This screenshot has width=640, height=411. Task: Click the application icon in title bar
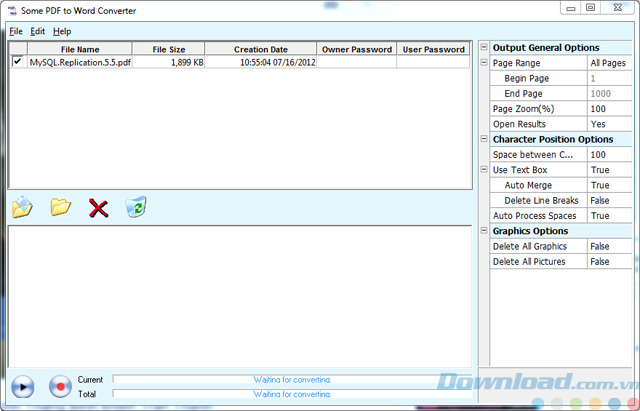pyautogui.click(x=12, y=10)
